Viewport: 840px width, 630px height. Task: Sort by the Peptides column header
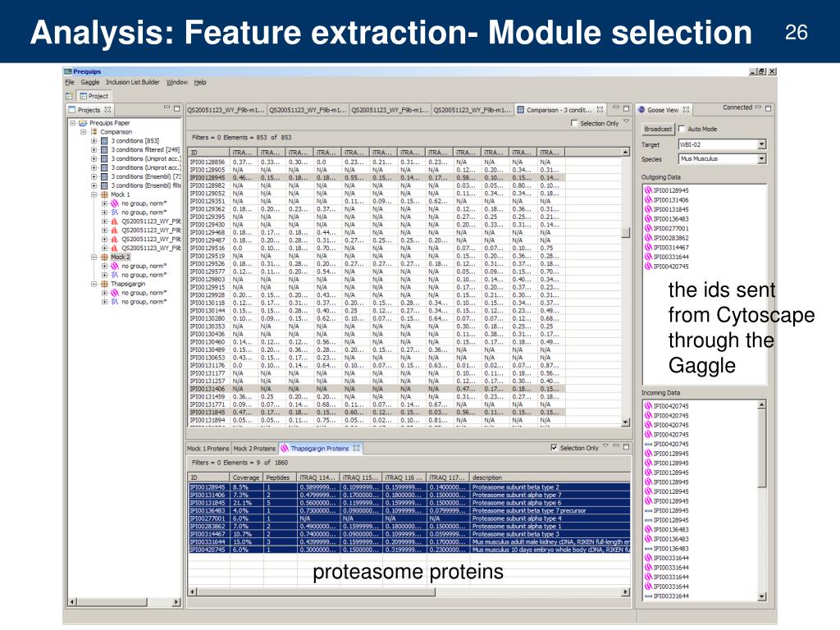[x=280, y=477]
